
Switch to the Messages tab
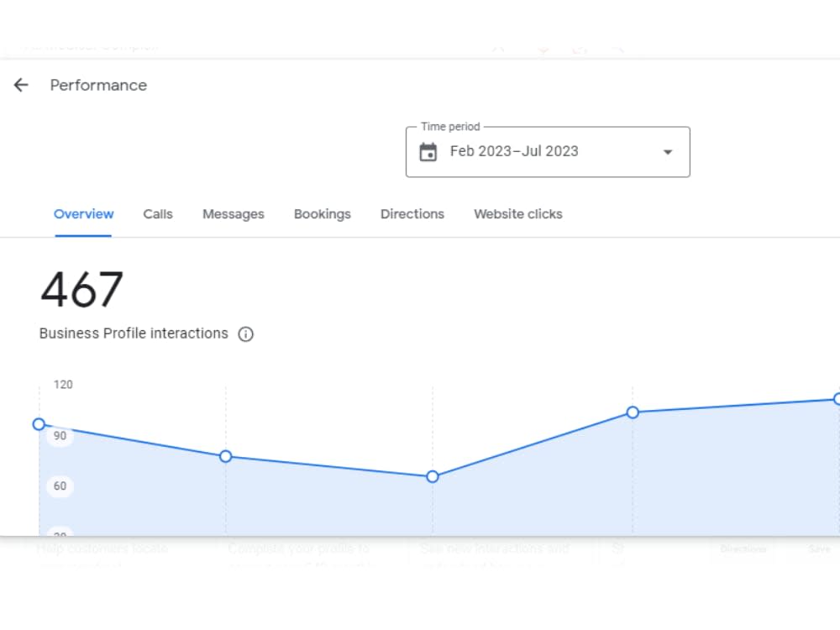(233, 214)
